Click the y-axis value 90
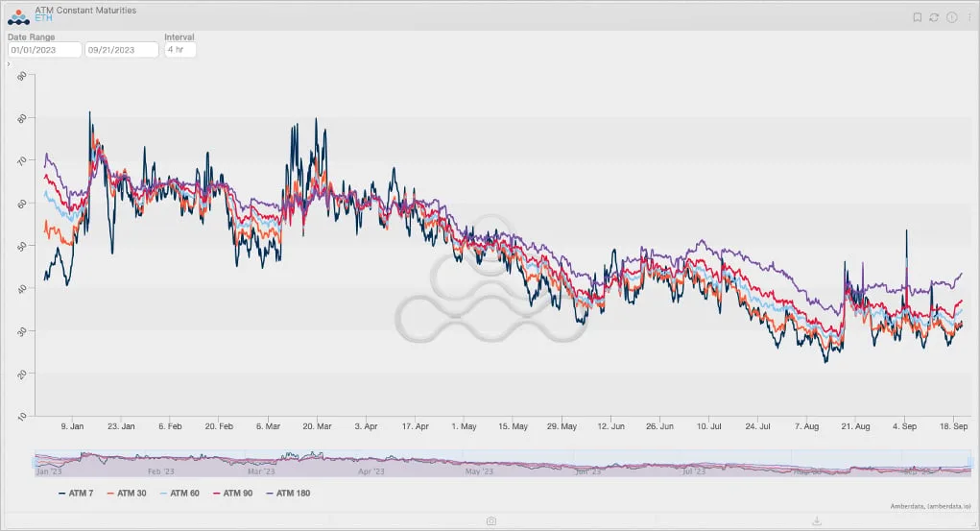The width and height of the screenshot is (980, 531). coord(22,76)
